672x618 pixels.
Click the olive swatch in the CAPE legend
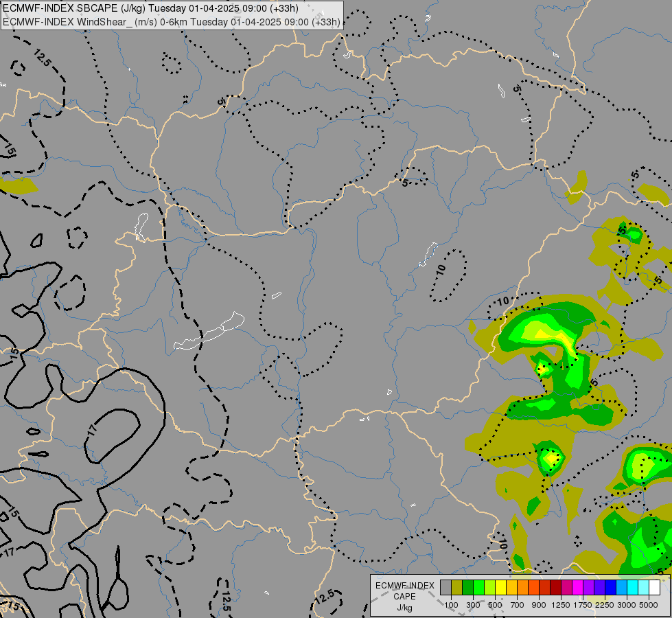(x=457, y=588)
